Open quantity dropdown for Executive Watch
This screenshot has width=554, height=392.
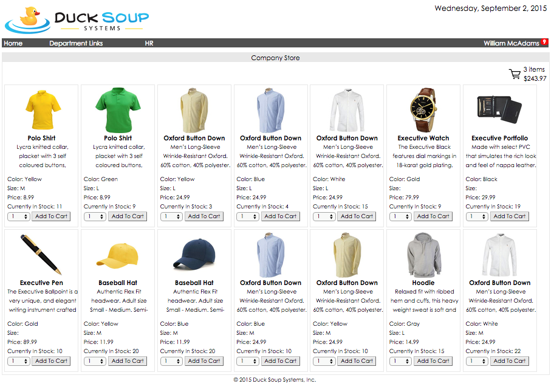401,216
